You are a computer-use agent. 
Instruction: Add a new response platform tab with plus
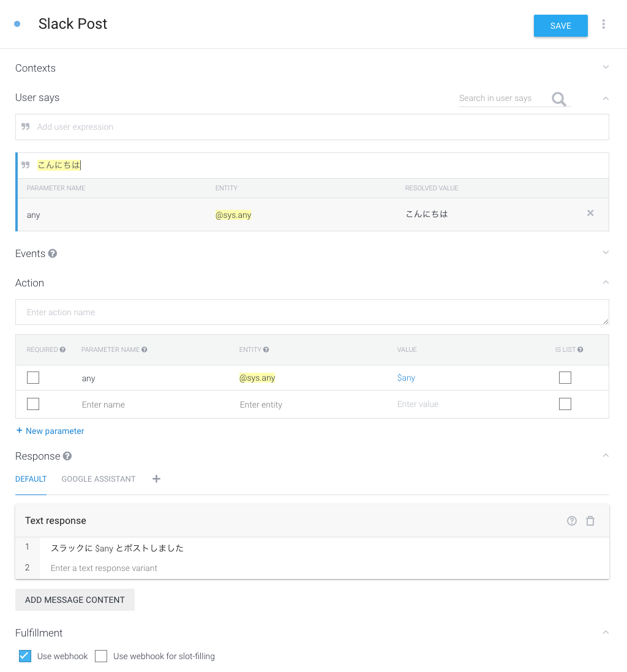click(156, 479)
